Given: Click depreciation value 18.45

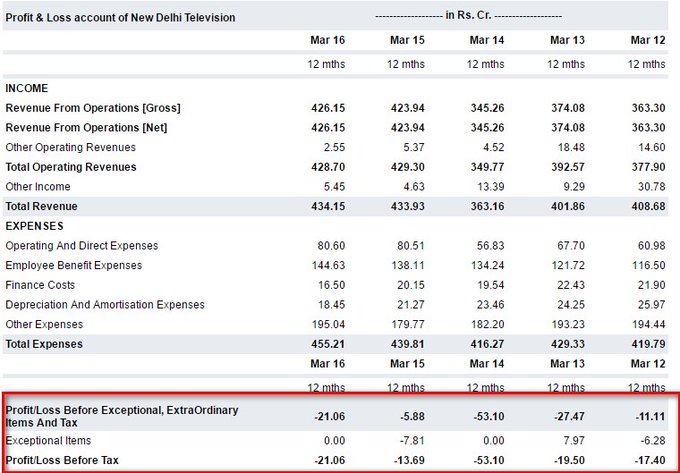Looking at the screenshot, I should pos(331,305).
